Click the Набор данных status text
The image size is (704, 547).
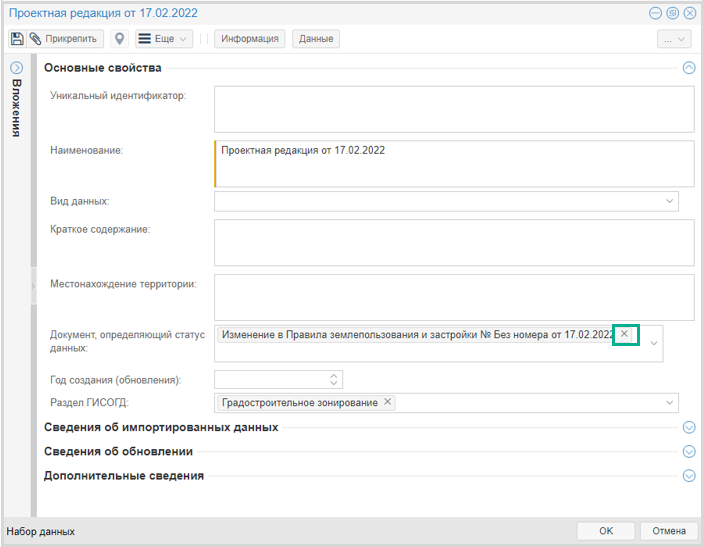click(40, 532)
